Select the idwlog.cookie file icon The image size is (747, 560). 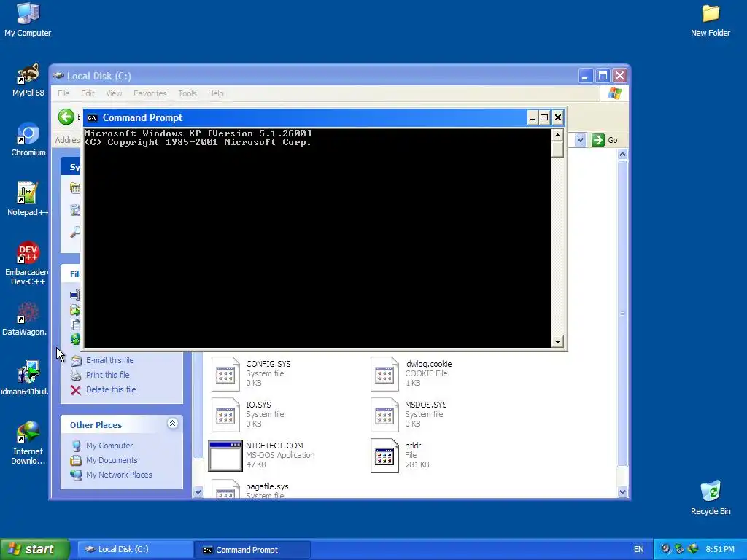click(384, 374)
